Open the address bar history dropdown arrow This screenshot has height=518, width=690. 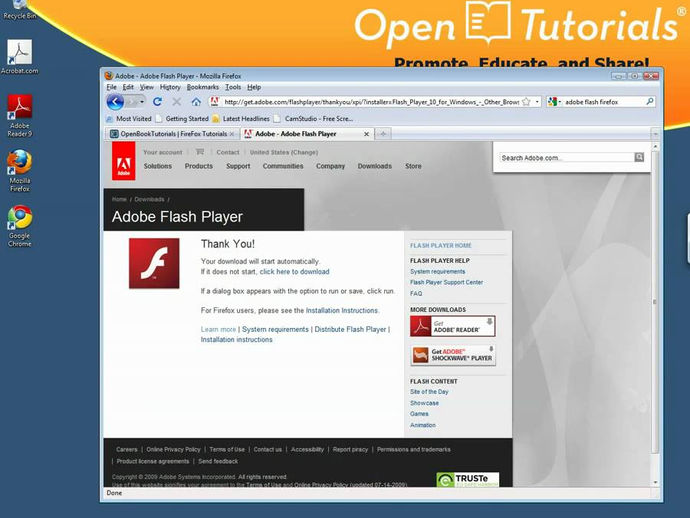[x=537, y=102]
